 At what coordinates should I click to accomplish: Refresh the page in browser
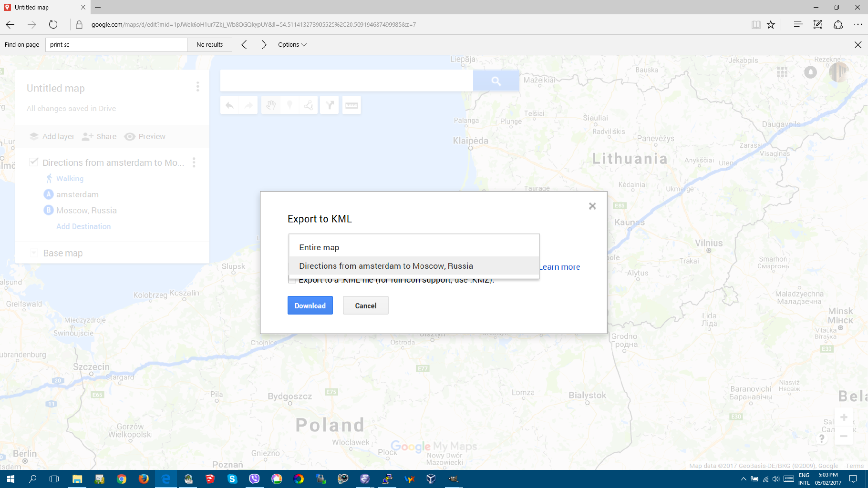coord(53,25)
